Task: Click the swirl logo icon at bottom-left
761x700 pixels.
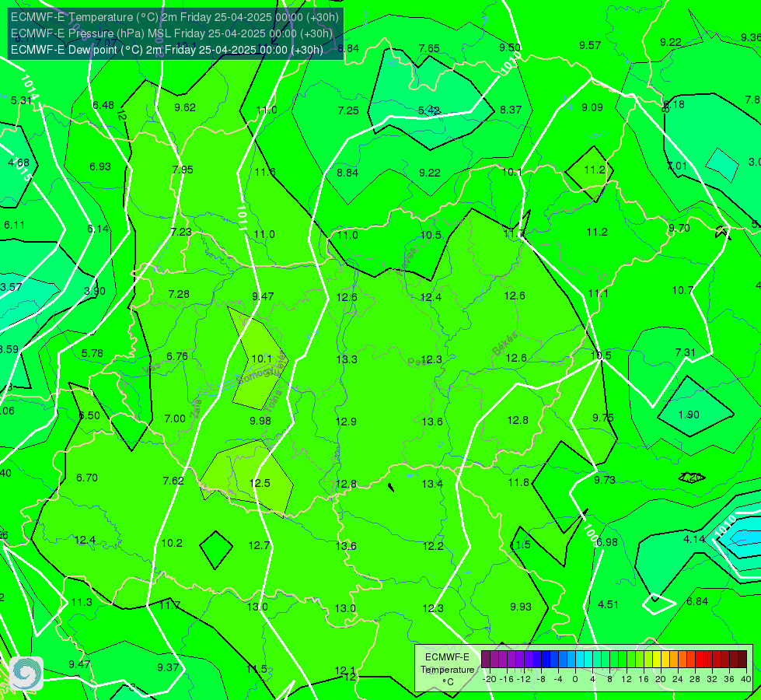Action: [x=26, y=674]
